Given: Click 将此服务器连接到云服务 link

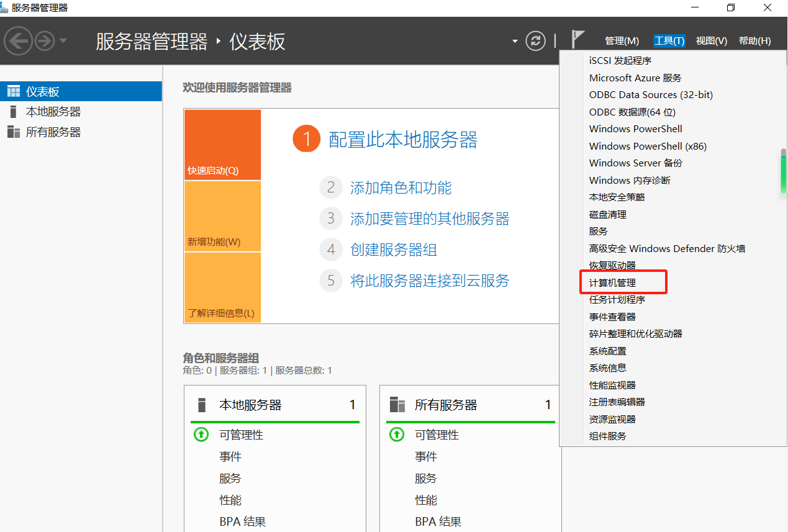Looking at the screenshot, I should [429, 281].
